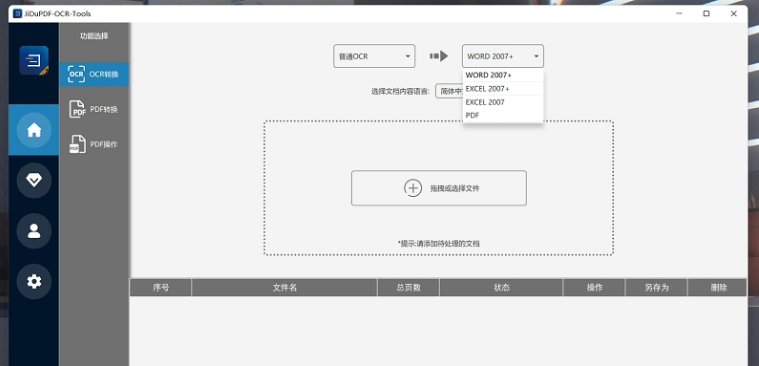Switch to PDF转换 function

[94, 109]
